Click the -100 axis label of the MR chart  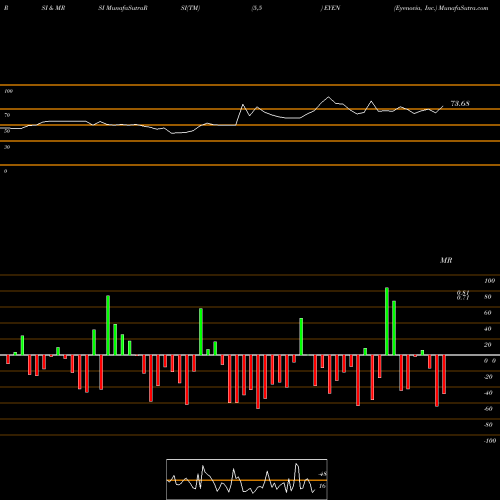click(490, 441)
